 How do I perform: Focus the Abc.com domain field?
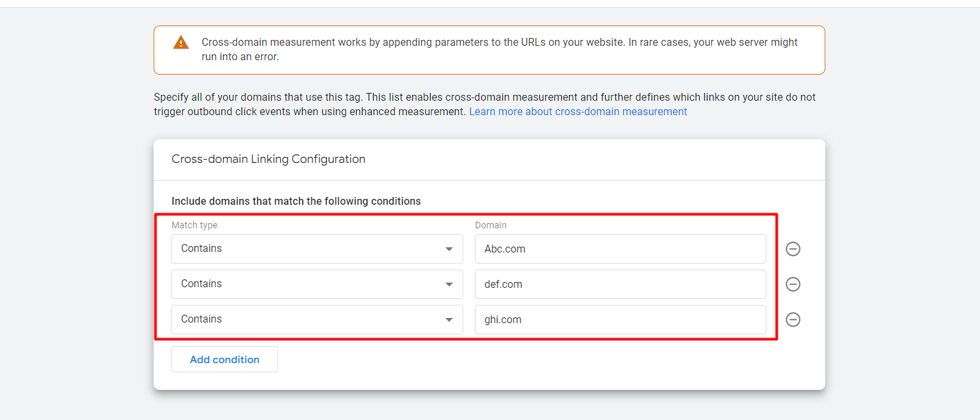pyautogui.click(x=620, y=249)
